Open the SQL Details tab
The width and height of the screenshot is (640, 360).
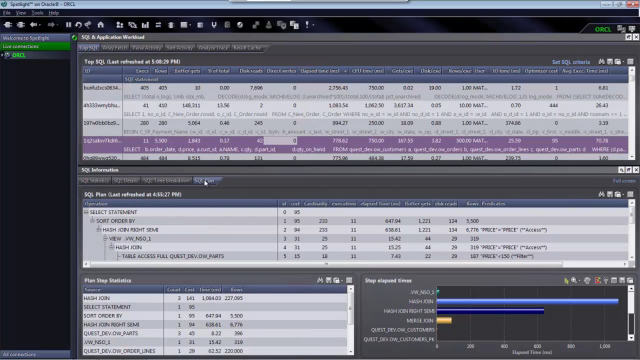coord(126,181)
